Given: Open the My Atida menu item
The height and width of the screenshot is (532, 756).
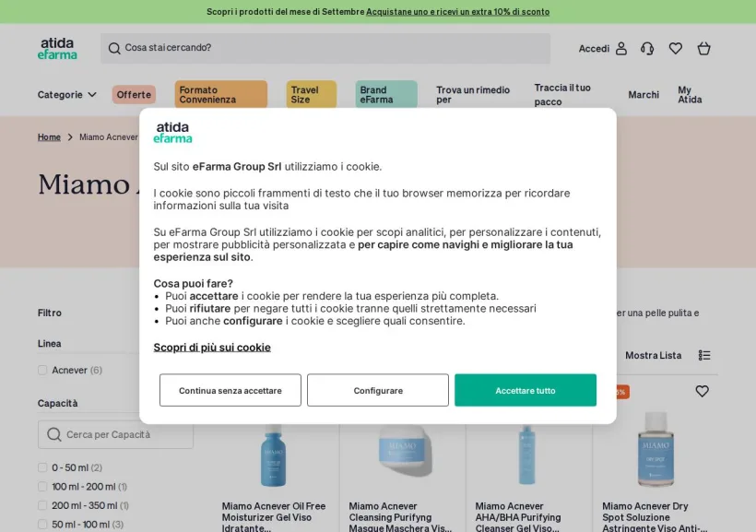Looking at the screenshot, I should point(690,95).
